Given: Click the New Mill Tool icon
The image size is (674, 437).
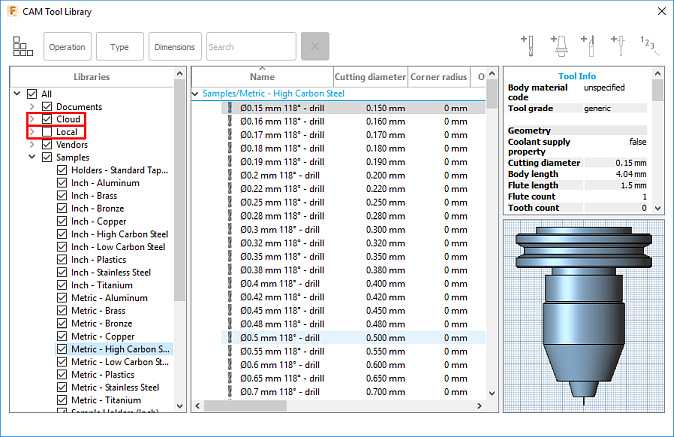Looking at the screenshot, I should click(528, 46).
